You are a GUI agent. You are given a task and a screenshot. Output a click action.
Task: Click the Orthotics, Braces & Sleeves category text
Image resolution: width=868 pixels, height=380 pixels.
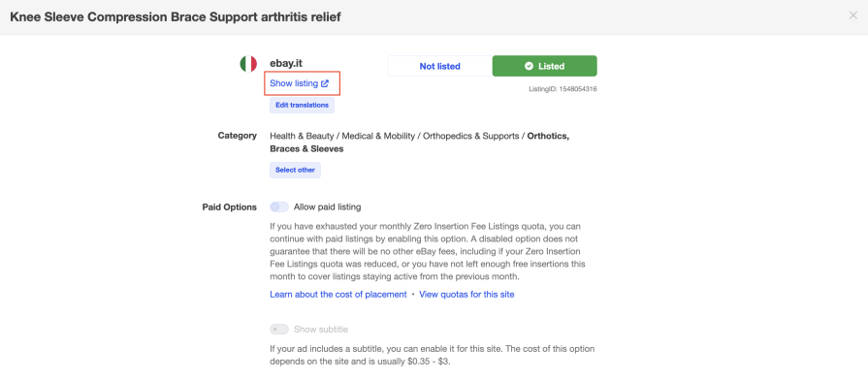419,142
